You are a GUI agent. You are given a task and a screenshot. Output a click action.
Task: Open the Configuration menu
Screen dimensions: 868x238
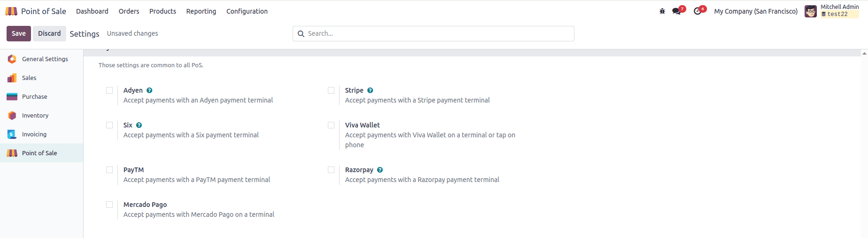247,11
